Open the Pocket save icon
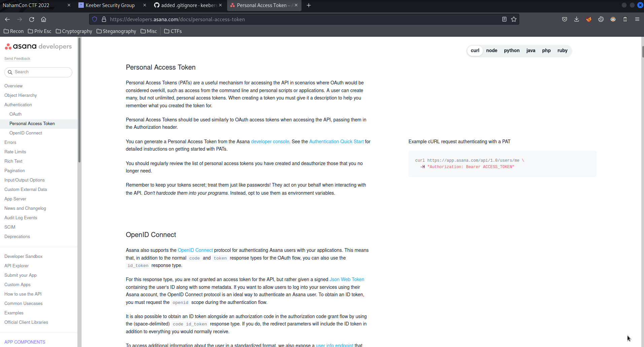Viewport: 644px width, 347px height. coord(565,19)
